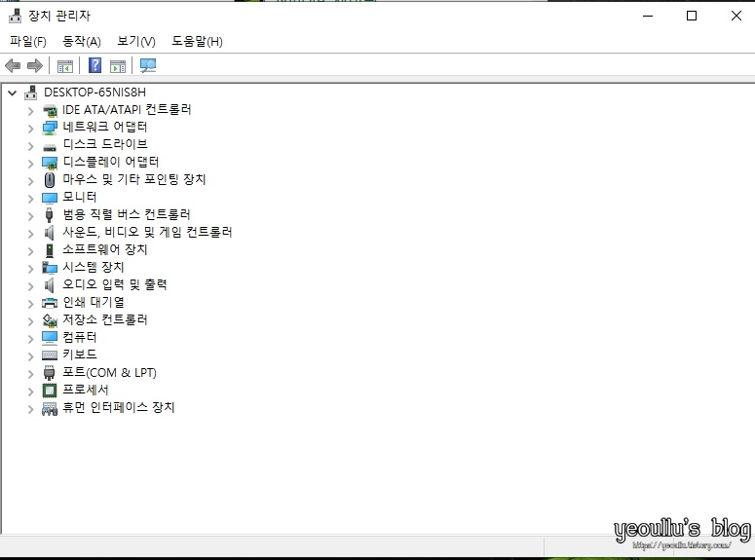Expand the 키보드 node

pyautogui.click(x=31, y=356)
